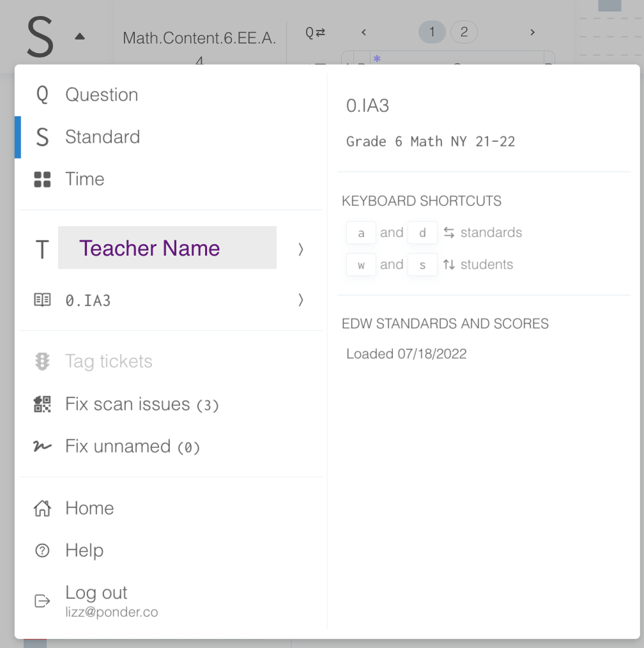Click the 0.IA3 heading in right panel
The height and width of the screenshot is (648, 644).
coord(367,106)
